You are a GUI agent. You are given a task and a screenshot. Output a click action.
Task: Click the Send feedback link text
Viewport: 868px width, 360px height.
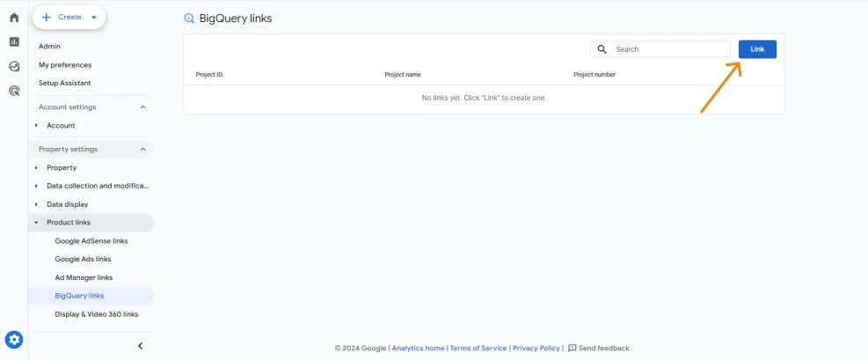tap(604, 349)
